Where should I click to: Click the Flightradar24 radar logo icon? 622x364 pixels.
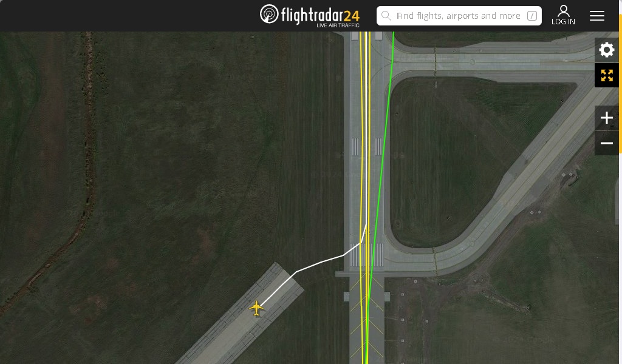point(269,15)
